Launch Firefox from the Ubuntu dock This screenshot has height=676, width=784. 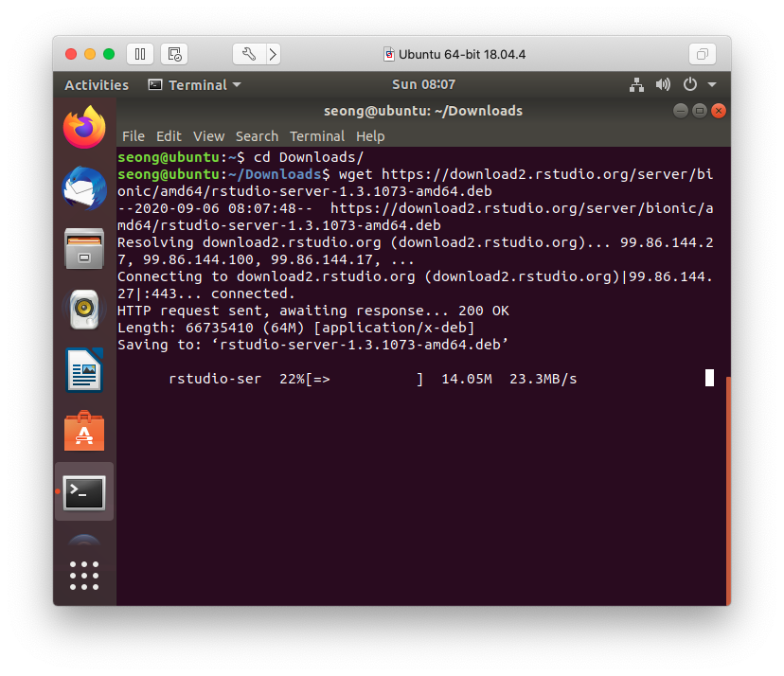pos(84,127)
